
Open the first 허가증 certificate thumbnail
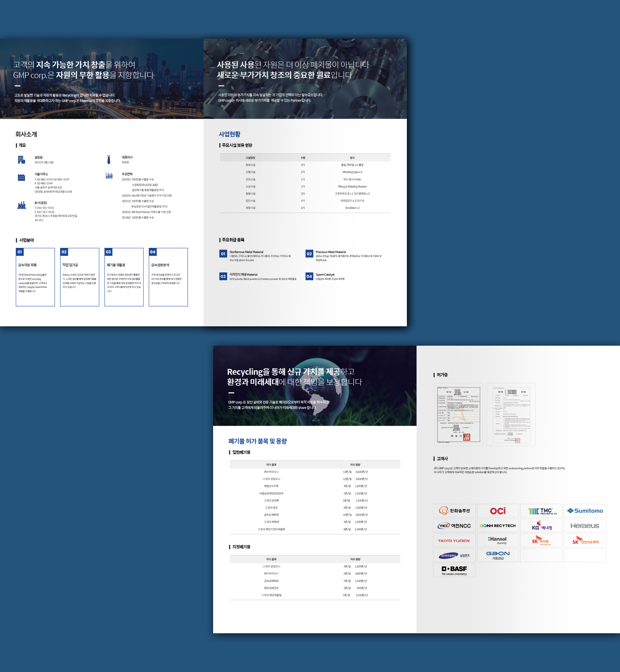(x=458, y=414)
